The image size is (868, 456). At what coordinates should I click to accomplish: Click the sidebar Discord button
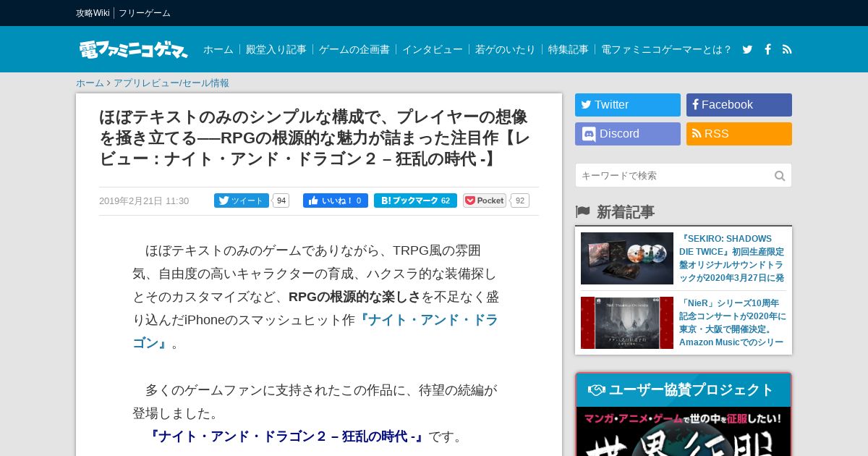tap(628, 134)
